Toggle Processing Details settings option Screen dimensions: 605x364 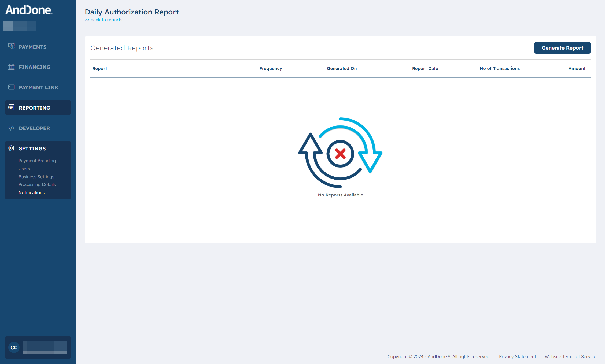pyautogui.click(x=37, y=184)
